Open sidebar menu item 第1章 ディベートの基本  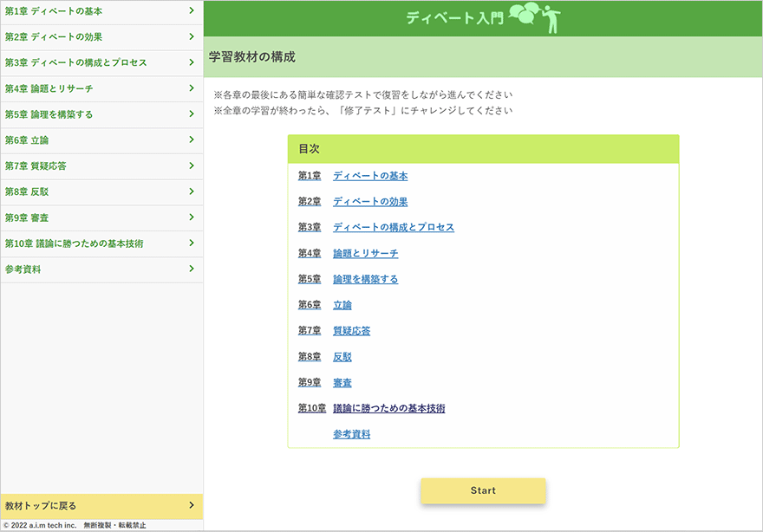click(101, 11)
